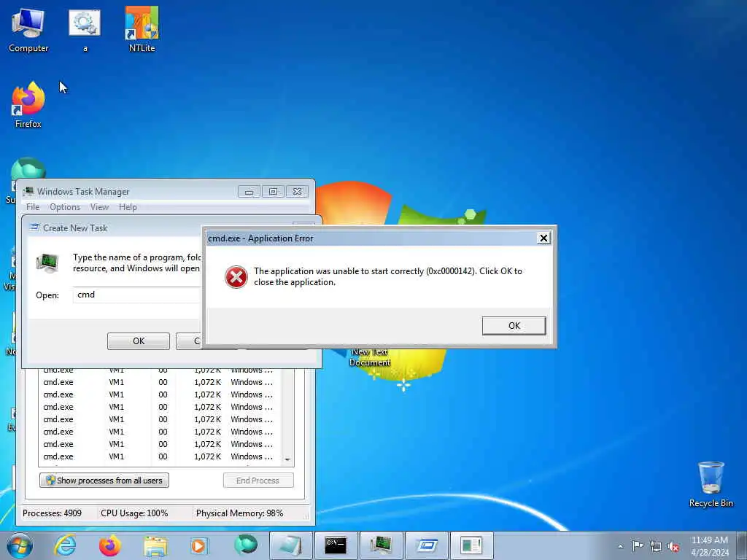Show hidden system tray icons arrow
This screenshot has height=560, width=747.
pos(620,547)
